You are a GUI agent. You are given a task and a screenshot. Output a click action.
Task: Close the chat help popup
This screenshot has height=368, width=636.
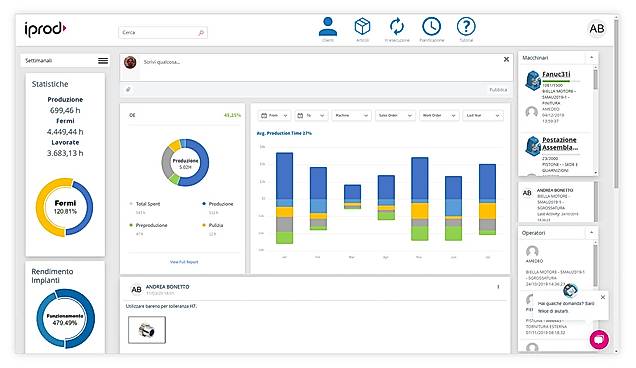[603, 297]
